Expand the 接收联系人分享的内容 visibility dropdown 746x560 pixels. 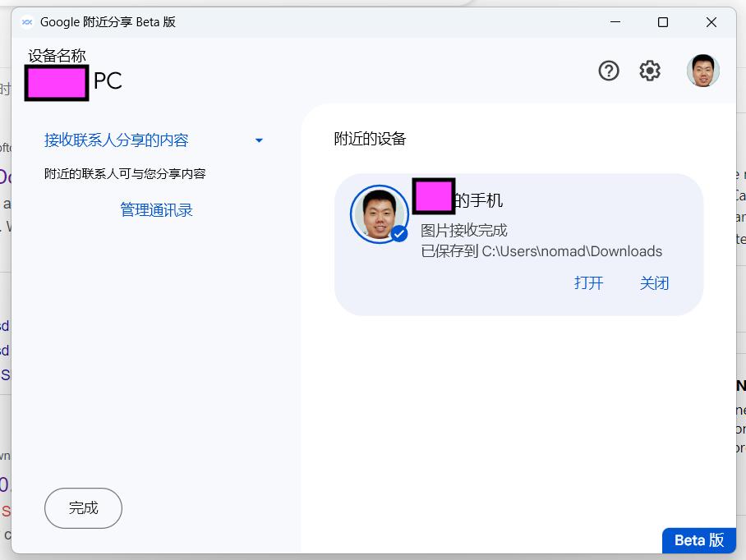117,140
